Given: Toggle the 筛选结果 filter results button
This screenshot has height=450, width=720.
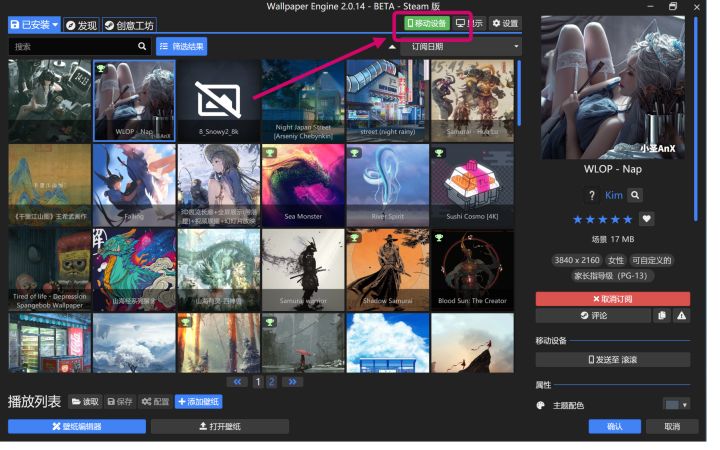Looking at the screenshot, I should (181, 46).
